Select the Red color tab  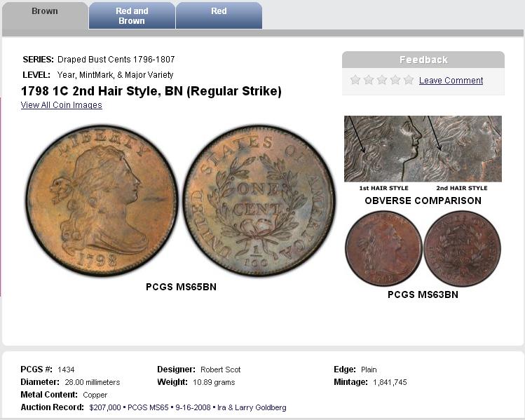pos(219,15)
